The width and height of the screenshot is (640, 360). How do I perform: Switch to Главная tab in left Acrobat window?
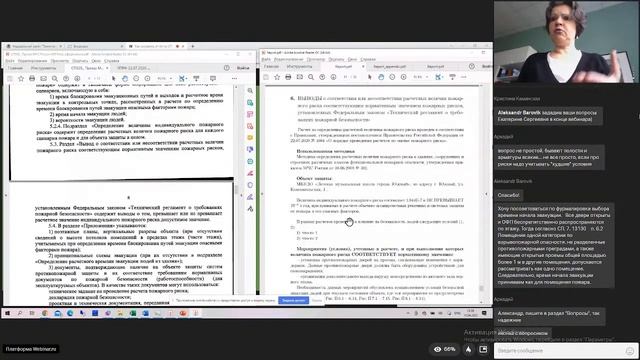click(x=15, y=68)
